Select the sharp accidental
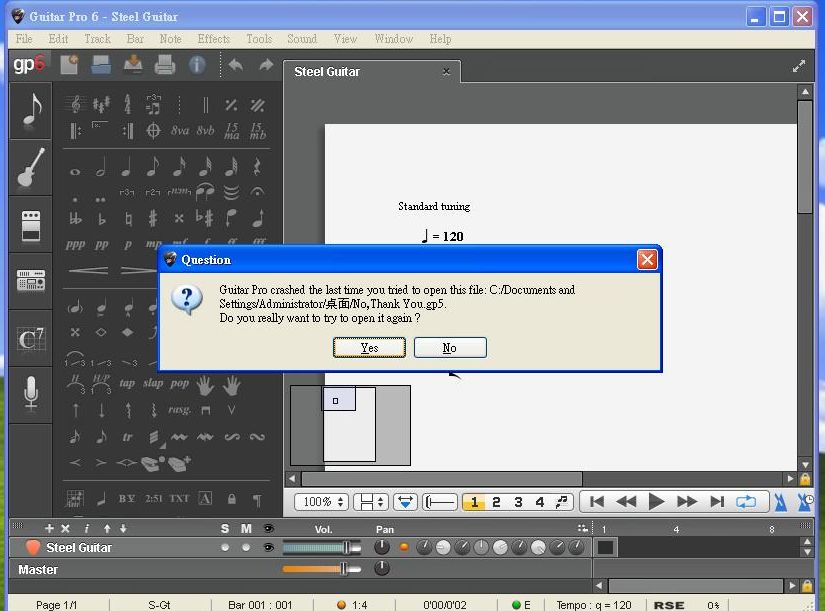This screenshot has width=825, height=611. 153,217
